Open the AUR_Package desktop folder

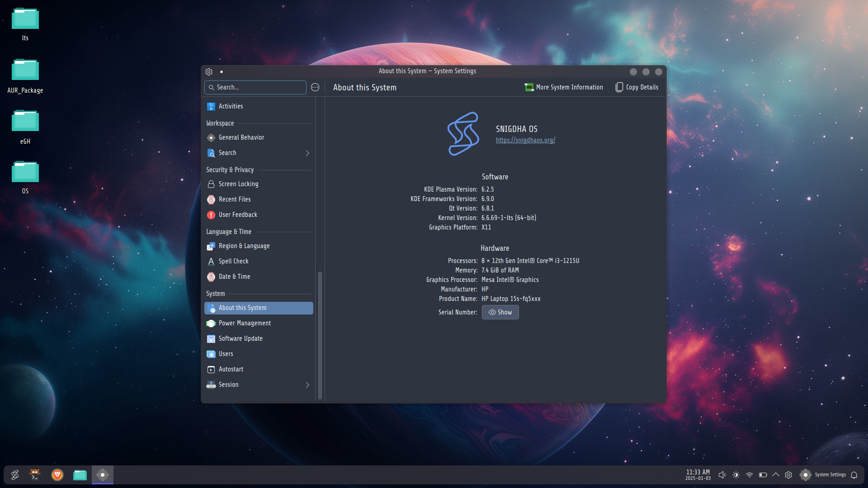25,76
